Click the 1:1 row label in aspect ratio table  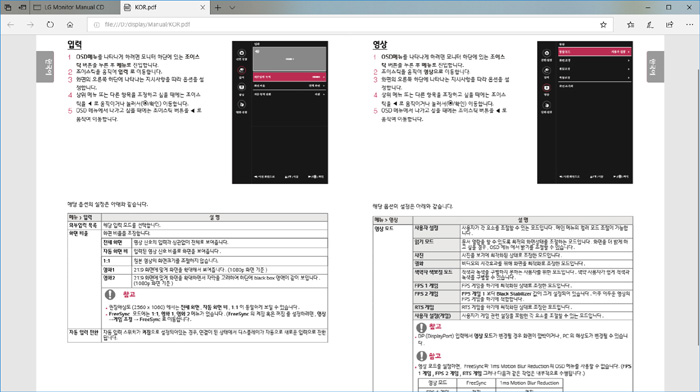(107, 261)
